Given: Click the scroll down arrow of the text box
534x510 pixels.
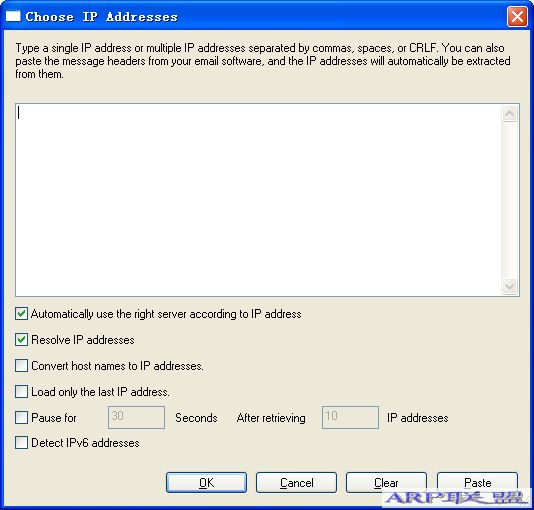Looking at the screenshot, I should click(509, 286).
